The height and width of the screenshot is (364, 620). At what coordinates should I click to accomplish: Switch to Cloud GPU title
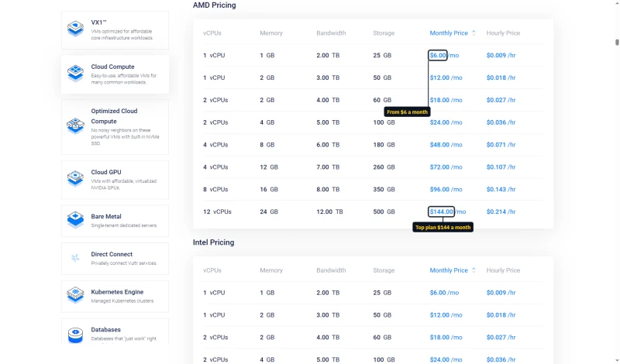tap(106, 172)
